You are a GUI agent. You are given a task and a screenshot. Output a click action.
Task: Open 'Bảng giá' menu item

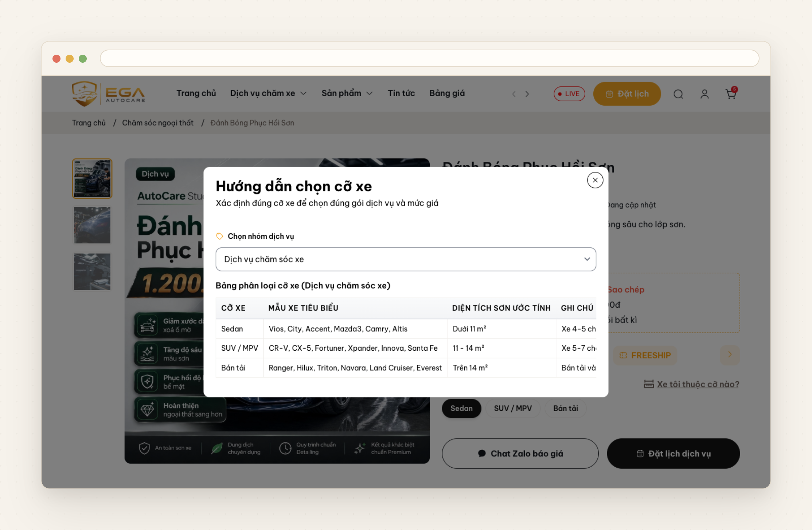[447, 93]
